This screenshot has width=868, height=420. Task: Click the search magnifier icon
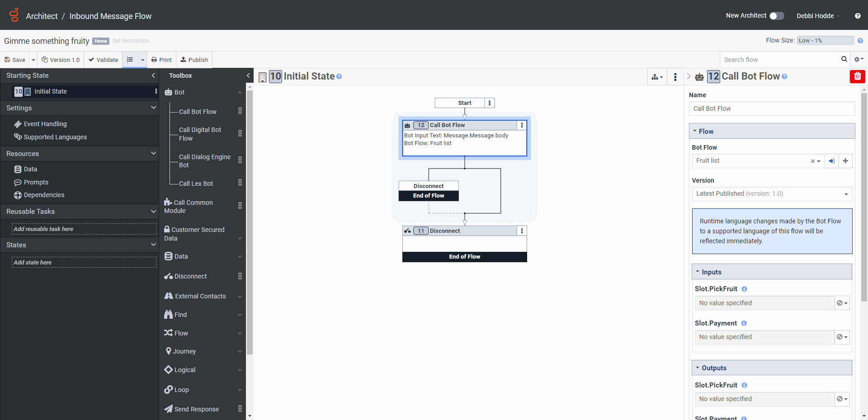pyautogui.click(x=844, y=59)
